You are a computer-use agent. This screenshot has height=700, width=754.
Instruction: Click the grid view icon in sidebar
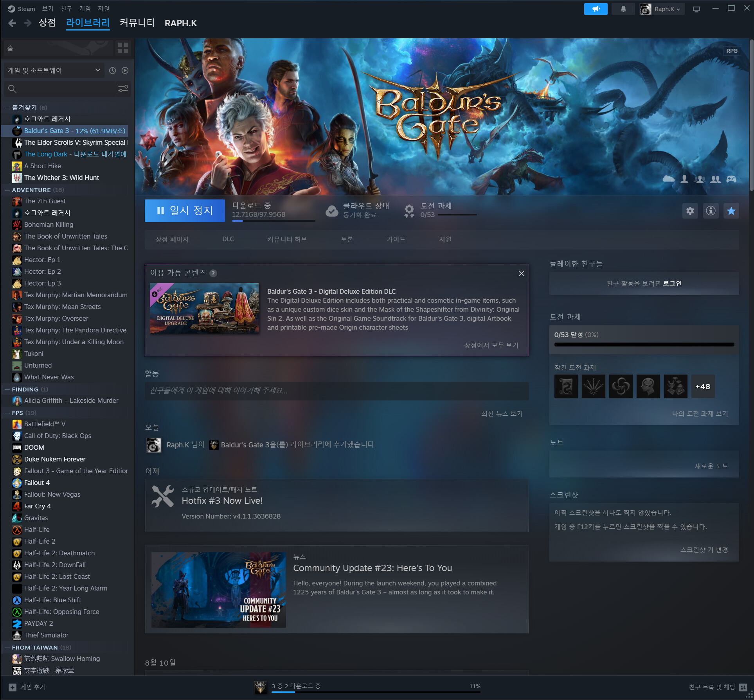123,48
